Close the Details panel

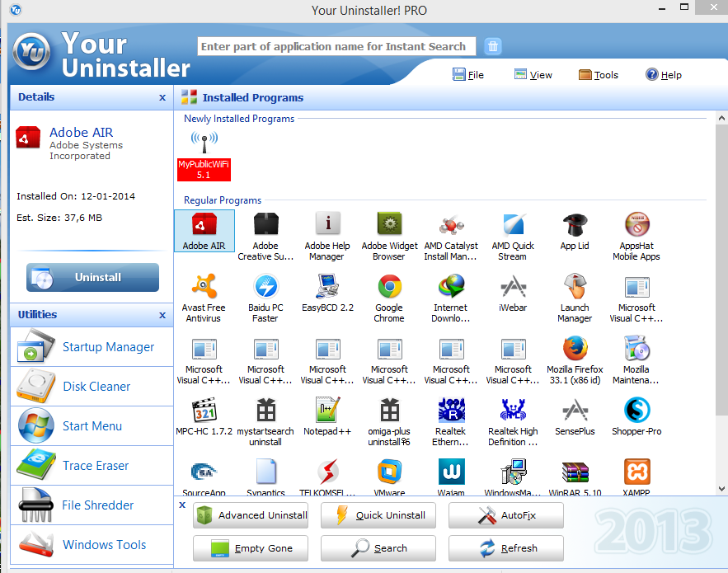(x=162, y=97)
